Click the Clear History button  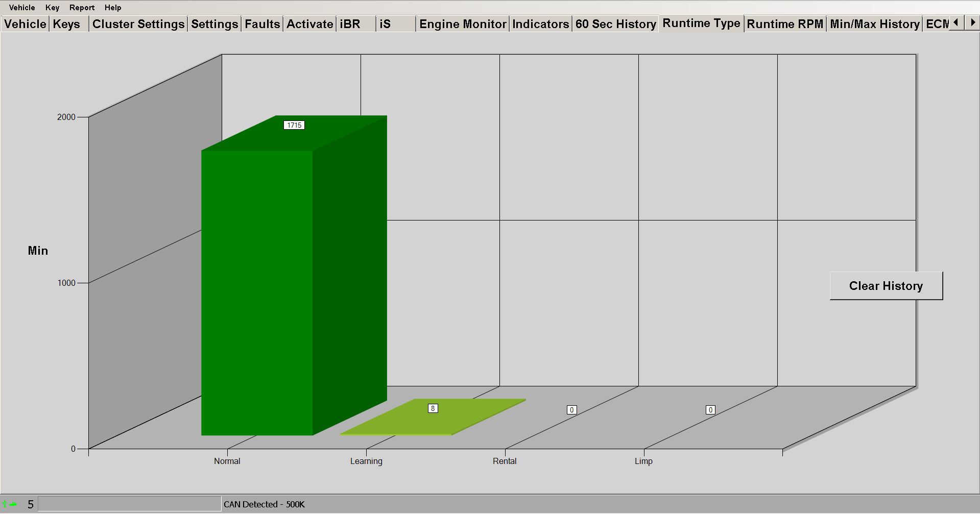coord(886,286)
